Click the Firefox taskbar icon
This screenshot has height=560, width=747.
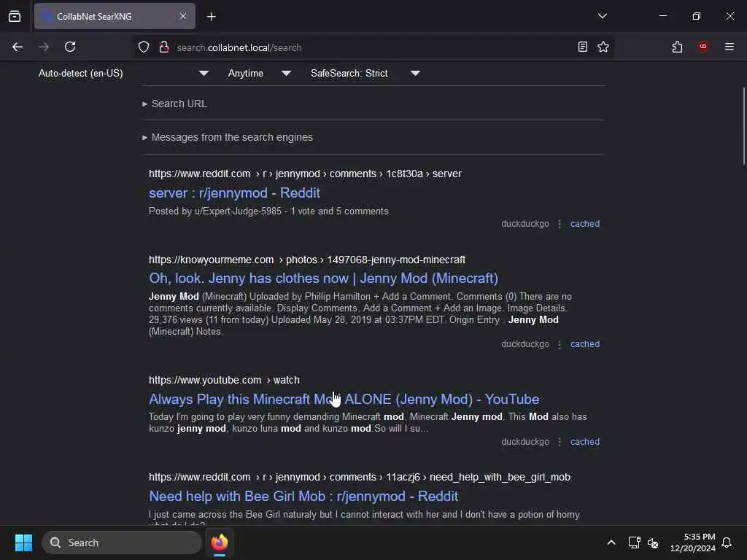coord(220,542)
